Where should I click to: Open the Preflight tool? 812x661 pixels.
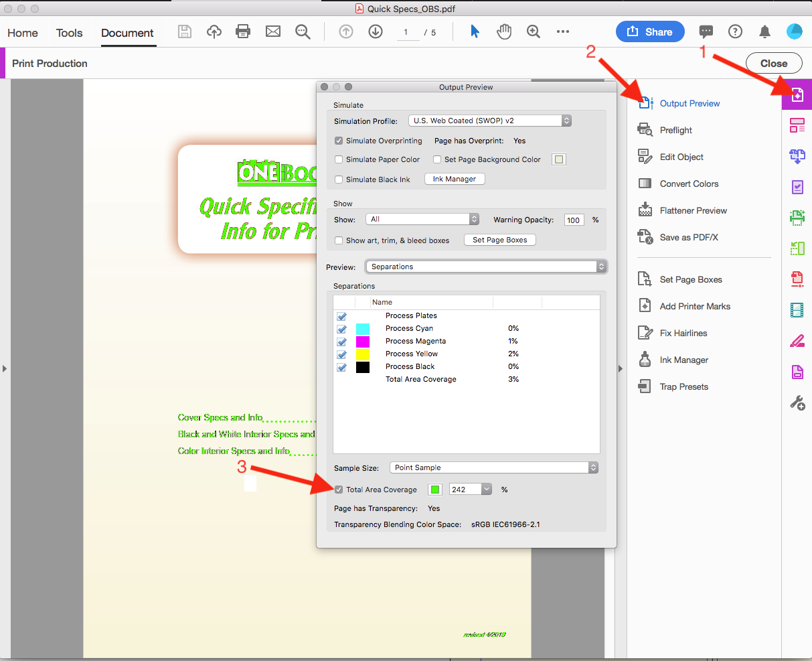point(675,130)
